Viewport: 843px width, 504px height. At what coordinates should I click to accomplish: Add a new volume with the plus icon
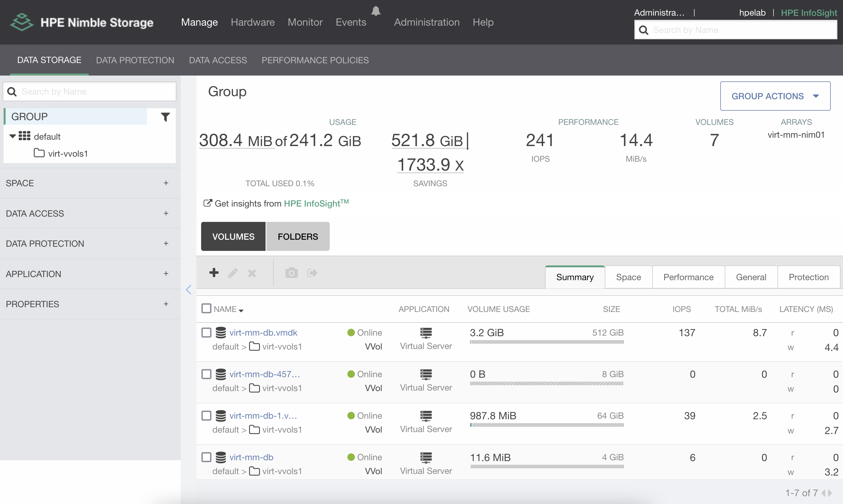(214, 272)
